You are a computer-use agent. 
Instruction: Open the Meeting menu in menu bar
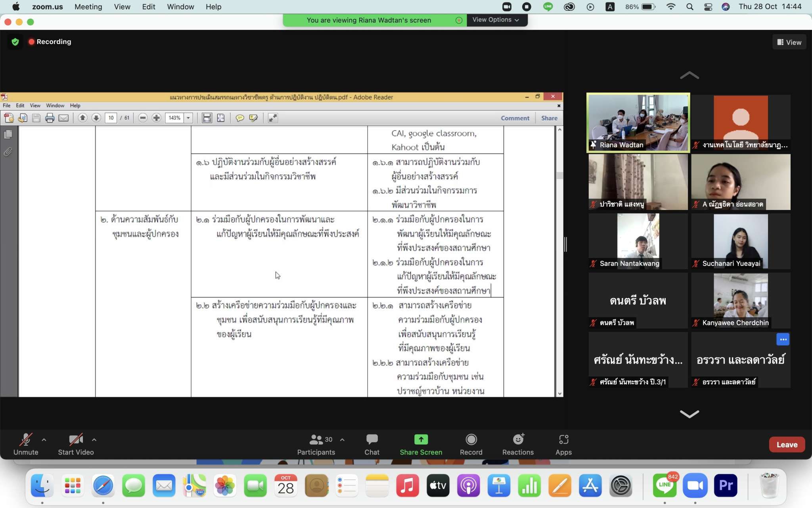click(x=88, y=7)
